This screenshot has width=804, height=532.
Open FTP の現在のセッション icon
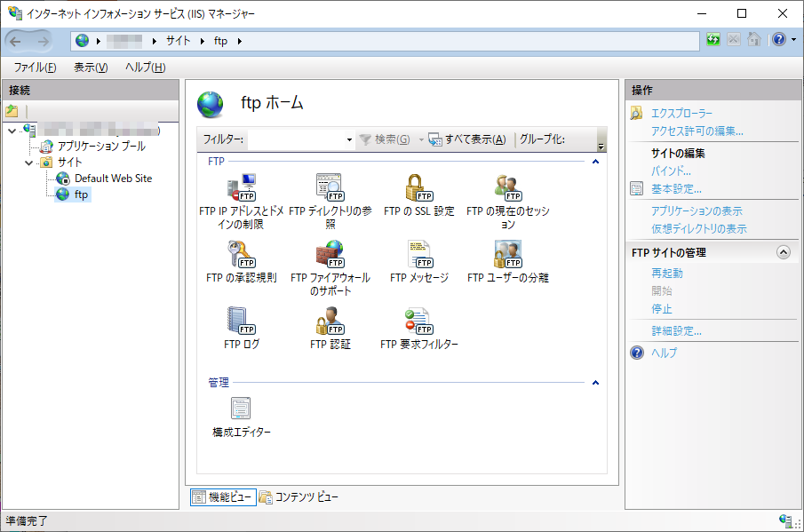pyautogui.click(x=507, y=202)
